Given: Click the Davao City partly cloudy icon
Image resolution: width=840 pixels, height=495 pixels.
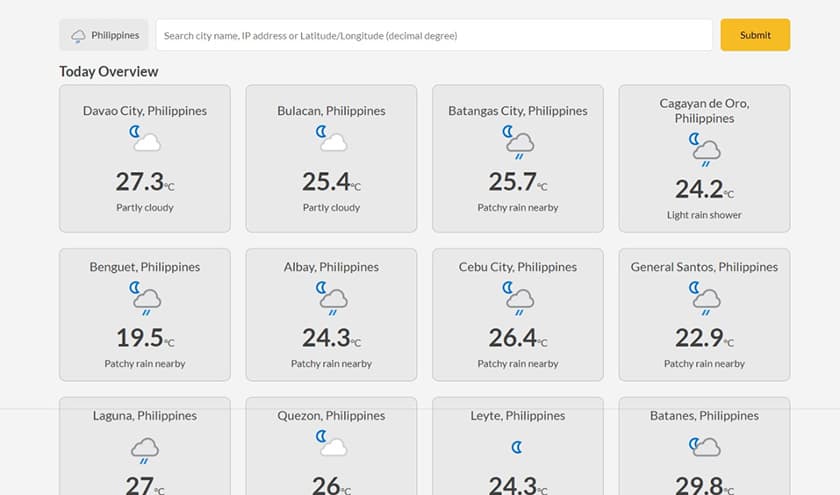Looking at the screenshot, I should (x=145, y=139).
